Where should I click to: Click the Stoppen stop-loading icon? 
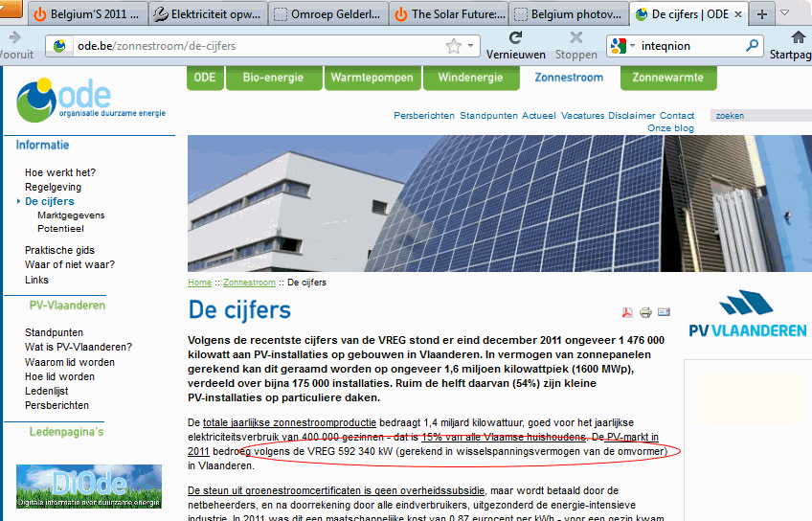coord(575,37)
